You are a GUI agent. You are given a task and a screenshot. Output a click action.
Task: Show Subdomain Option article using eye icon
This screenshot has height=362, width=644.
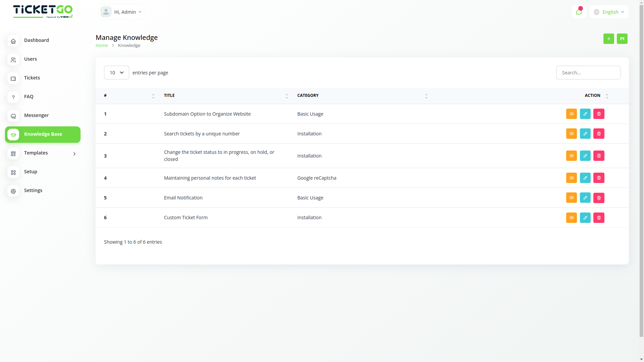tap(571, 114)
